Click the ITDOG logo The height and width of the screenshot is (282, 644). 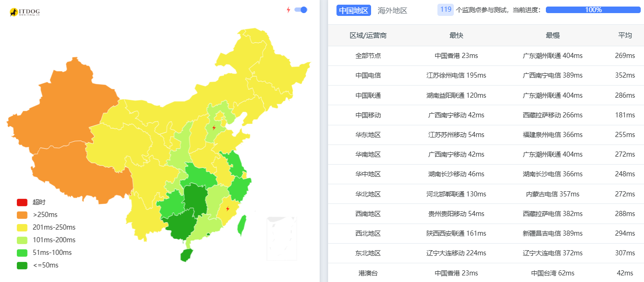pyautogui.click(x=25, y=12)
